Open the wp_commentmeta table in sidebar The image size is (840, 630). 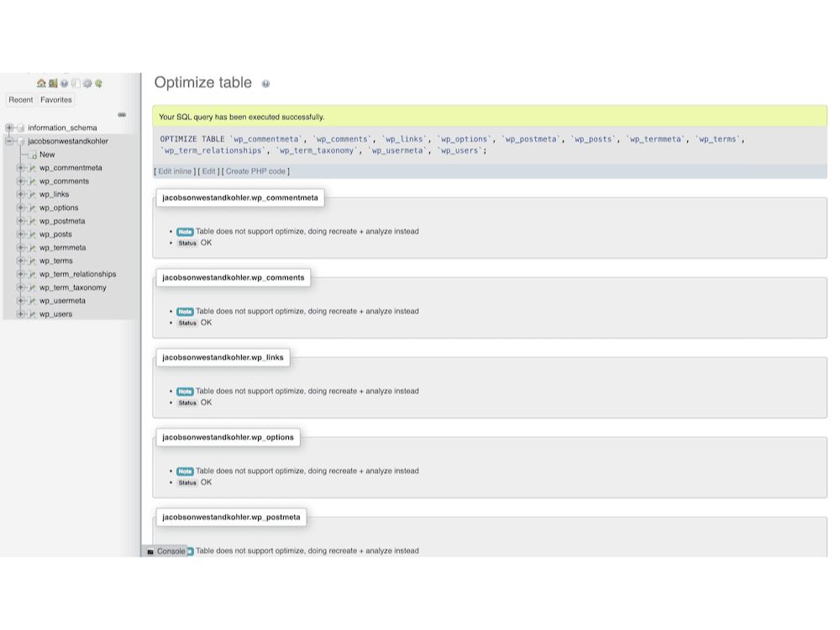click(x=71, y=168)
